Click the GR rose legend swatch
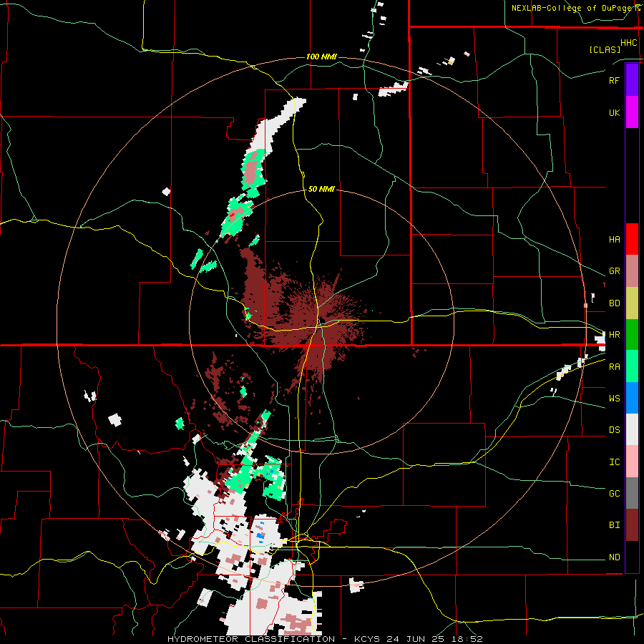This screenshot has width=644, height=644. tap(632, 271)
